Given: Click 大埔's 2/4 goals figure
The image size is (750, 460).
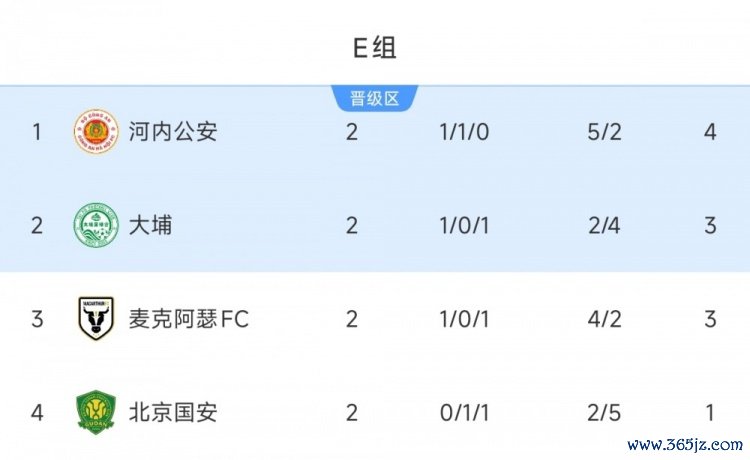Looking at the screenshot, I should [604, 225].
